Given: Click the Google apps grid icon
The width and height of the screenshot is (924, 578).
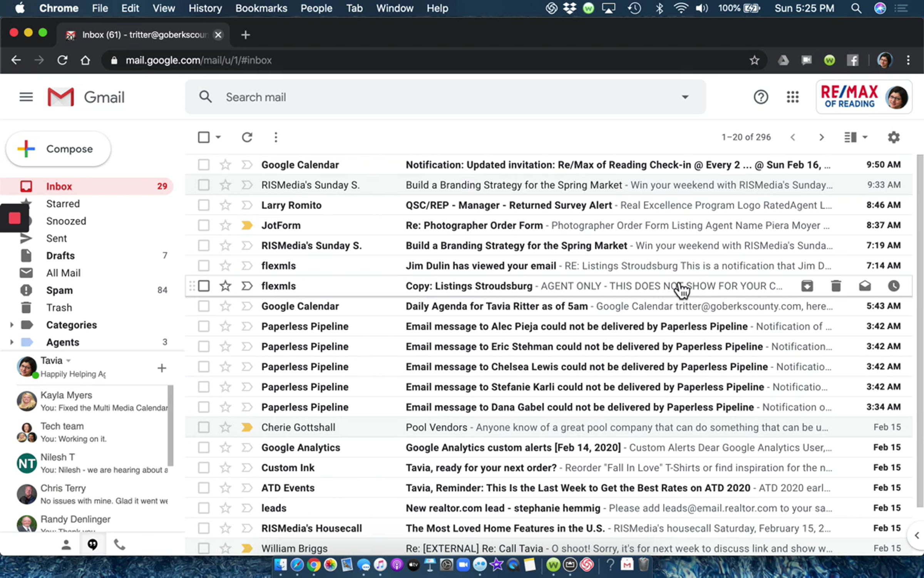Looking at the screenshot, I should (792, 97).
